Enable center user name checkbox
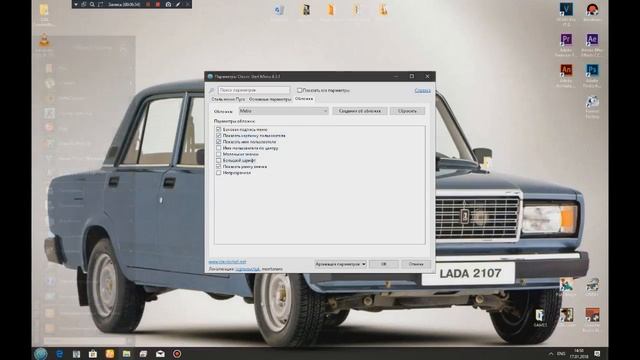 pyautogui.click(x=219, y=148)
